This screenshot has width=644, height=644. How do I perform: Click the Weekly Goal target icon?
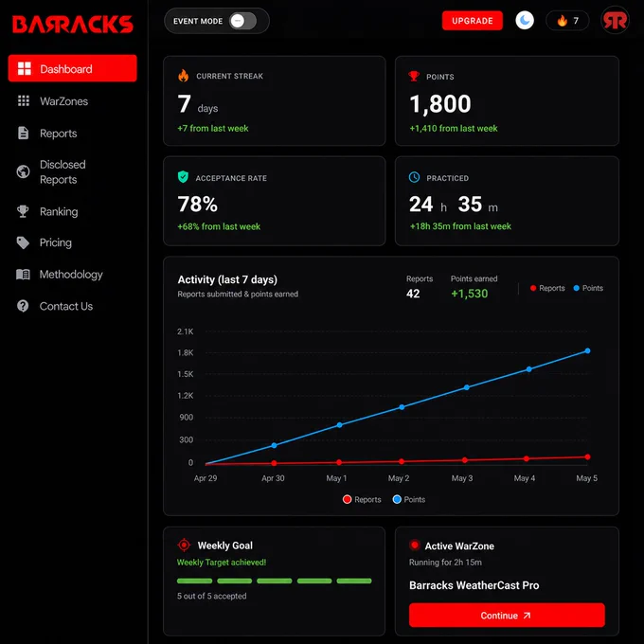[x=184, y=545]
